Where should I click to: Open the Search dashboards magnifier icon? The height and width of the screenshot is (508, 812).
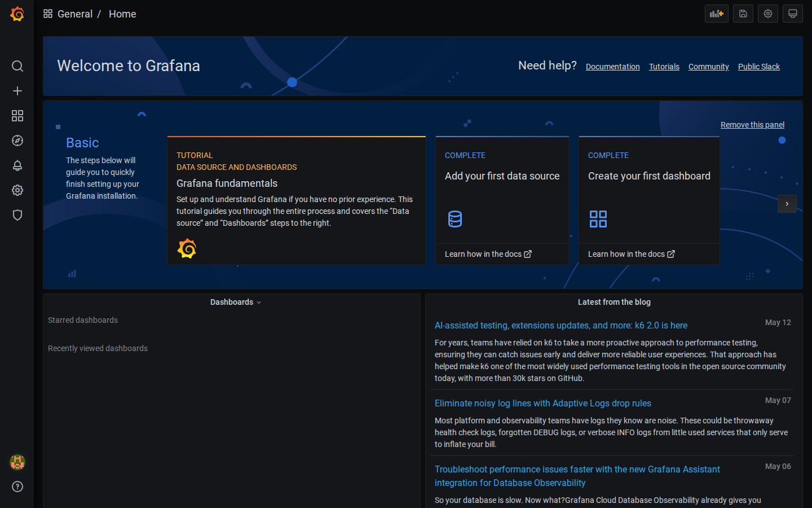(17, 66)
